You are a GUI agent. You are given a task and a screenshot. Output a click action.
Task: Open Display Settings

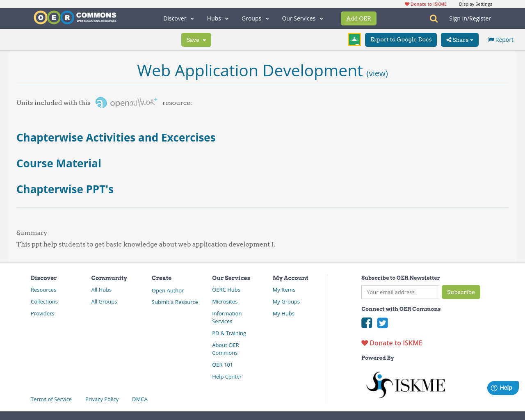(x=475, y=4)
